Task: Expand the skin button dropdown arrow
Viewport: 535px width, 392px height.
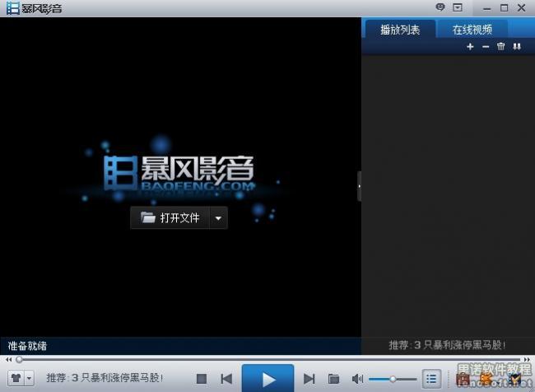Action: point(30,378)
